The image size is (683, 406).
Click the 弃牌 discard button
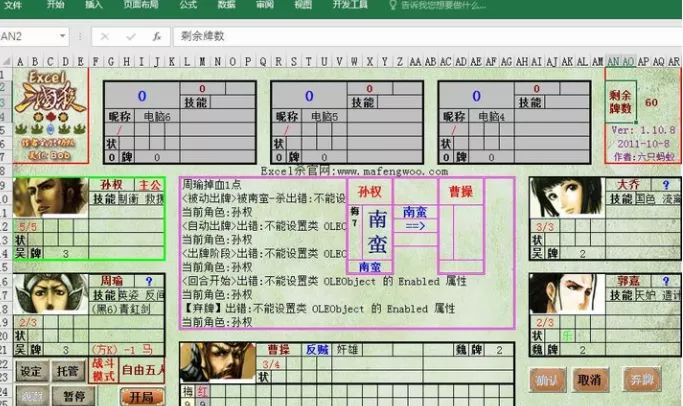[x=642, y=379]
